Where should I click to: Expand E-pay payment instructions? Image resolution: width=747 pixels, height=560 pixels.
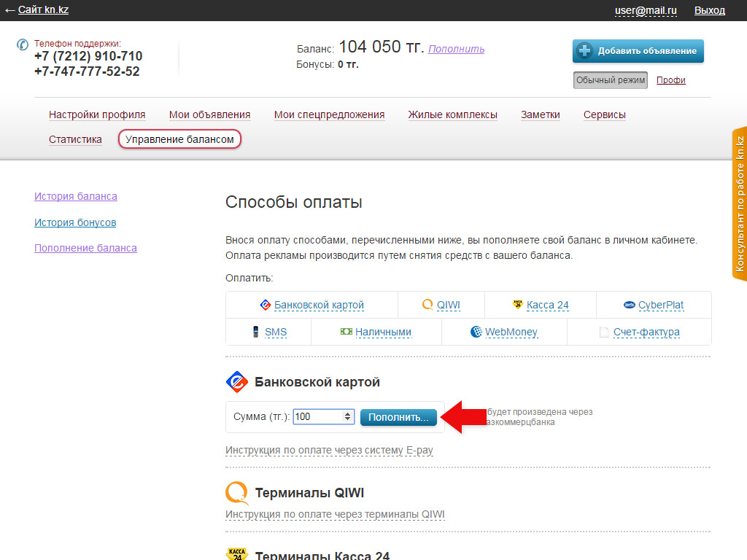329,450
